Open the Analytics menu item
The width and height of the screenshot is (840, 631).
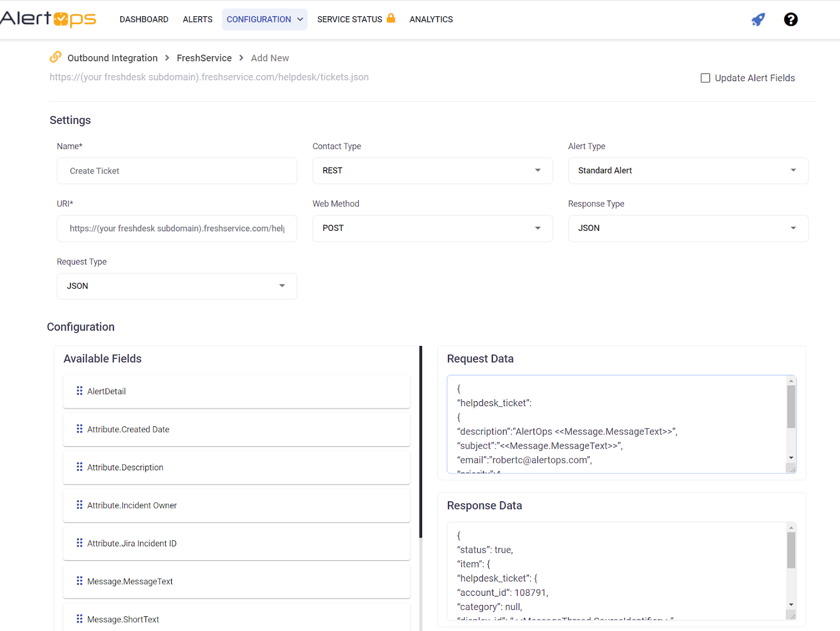[x=431, y=19]
